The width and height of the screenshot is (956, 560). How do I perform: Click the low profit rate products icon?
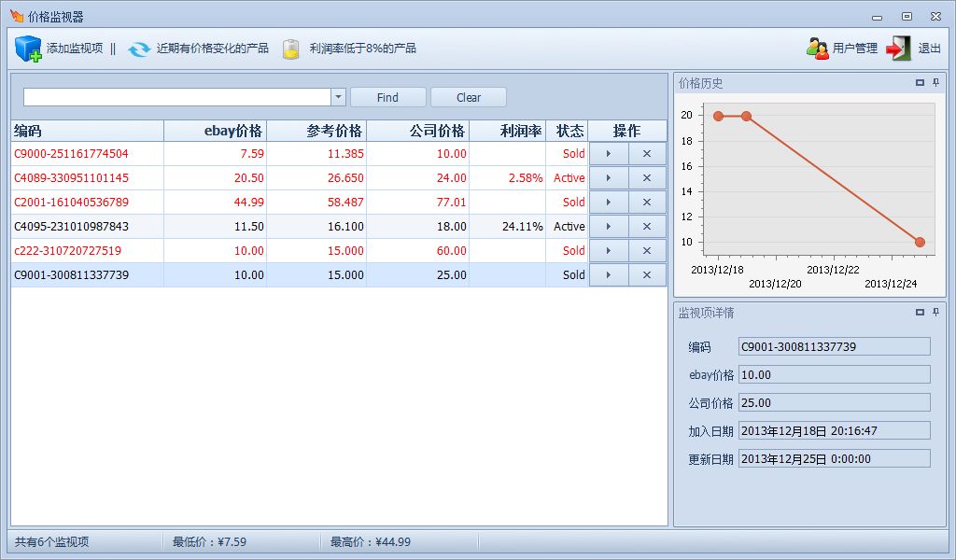pos(291,49)
